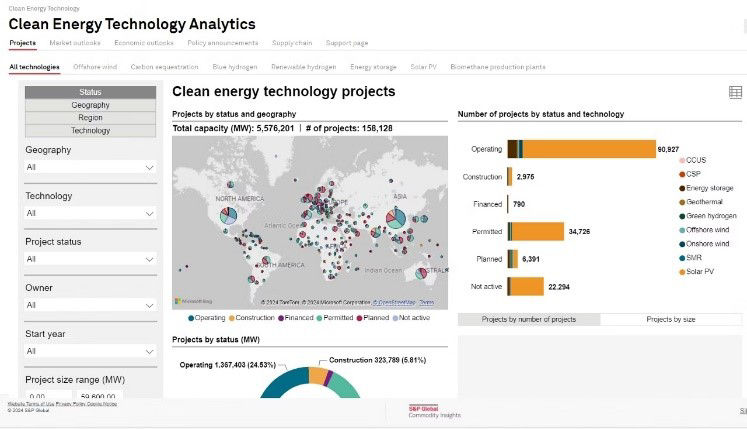Click the Planned bar in status chart
The image size is (747, 429).
coord(513,259)
